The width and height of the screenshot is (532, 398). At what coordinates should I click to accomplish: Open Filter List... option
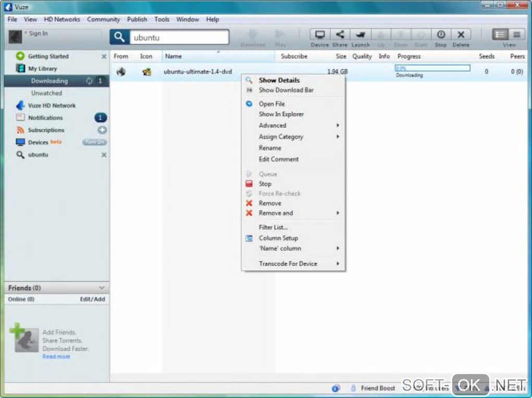point(294,228)
